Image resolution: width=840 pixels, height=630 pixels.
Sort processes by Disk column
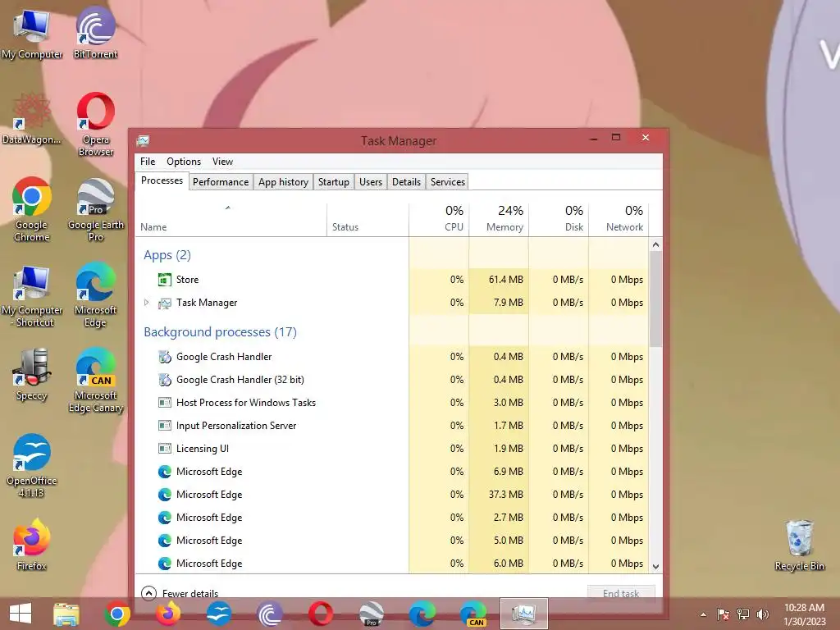559,220
